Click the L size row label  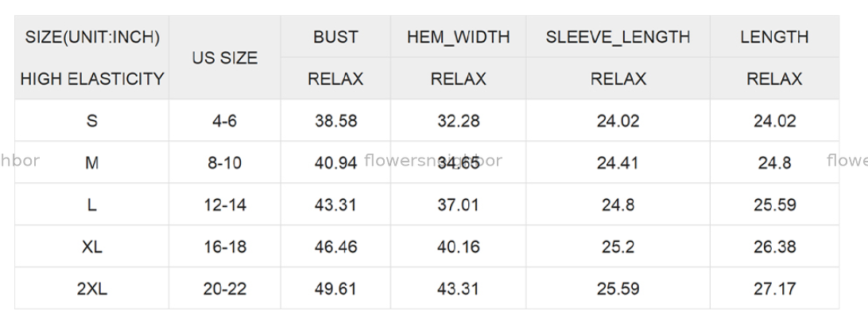tap(92, 205)
